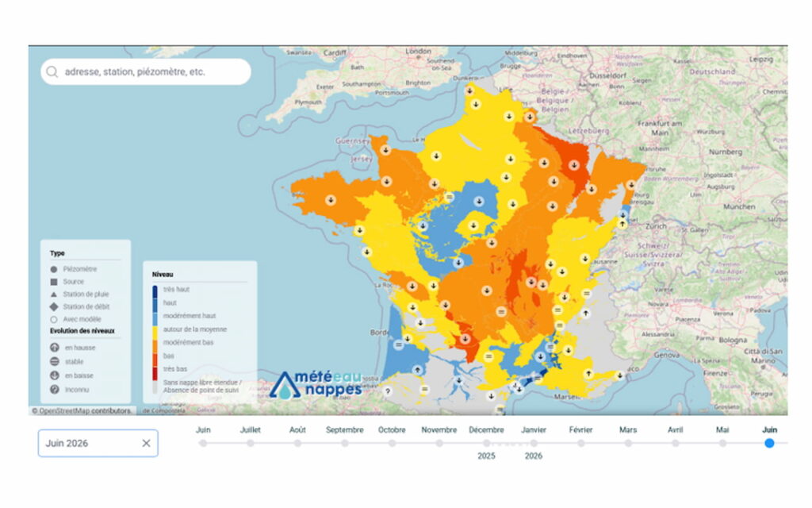Click the 'stable' equals-sign legend icon
The image size is (812, 508).
[x=55, y=361]
